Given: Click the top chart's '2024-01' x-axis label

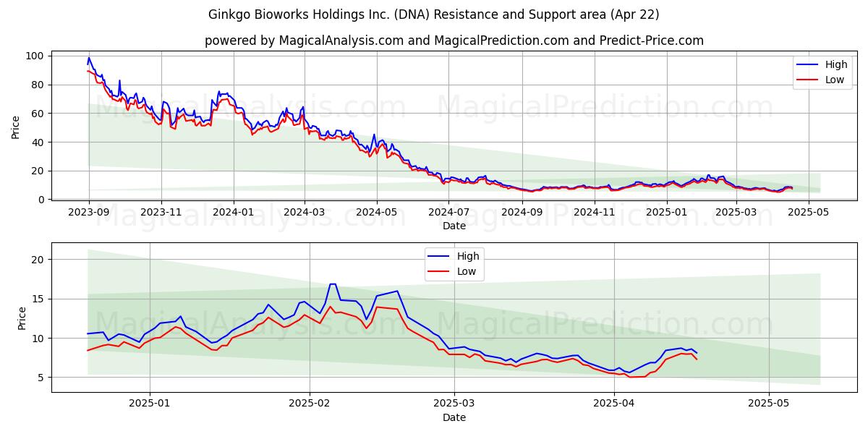Looking at the screenshot, I should click(233, 213).
